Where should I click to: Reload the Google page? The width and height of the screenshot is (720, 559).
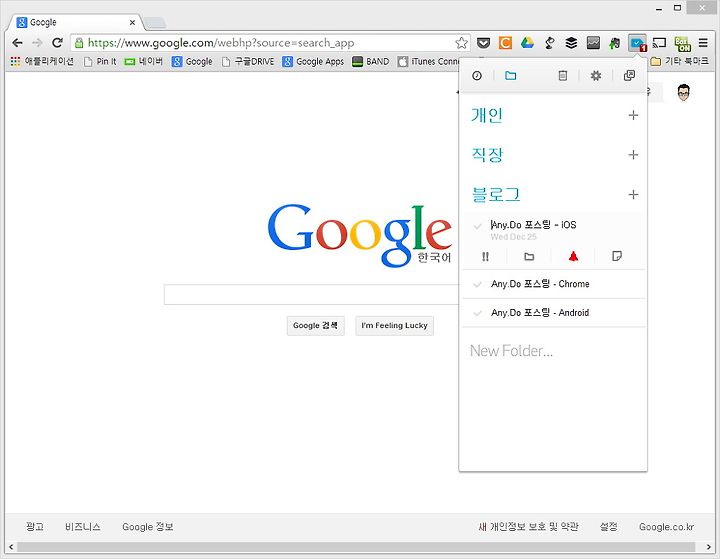click(57, 43)
